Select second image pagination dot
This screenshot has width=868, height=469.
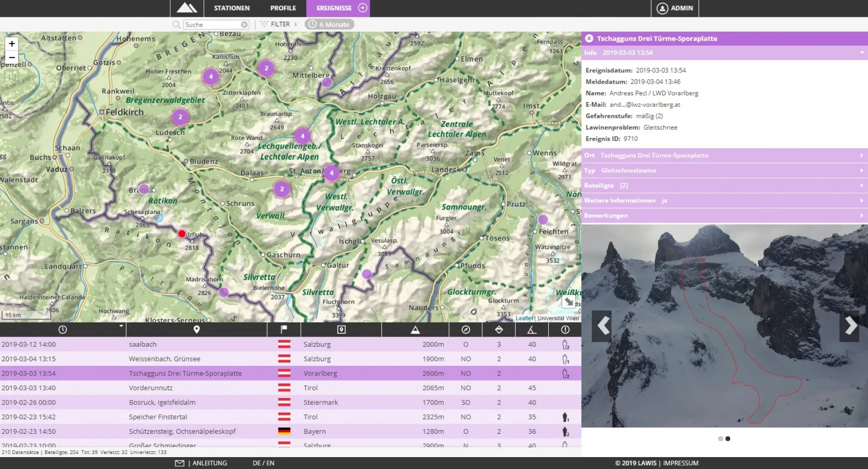point(728,439)
